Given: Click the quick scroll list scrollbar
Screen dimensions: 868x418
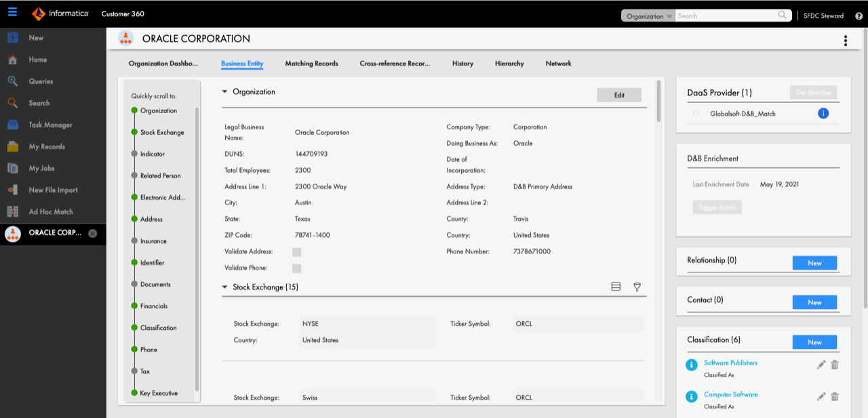Looking at the screenshot, I should click(197, 248).
